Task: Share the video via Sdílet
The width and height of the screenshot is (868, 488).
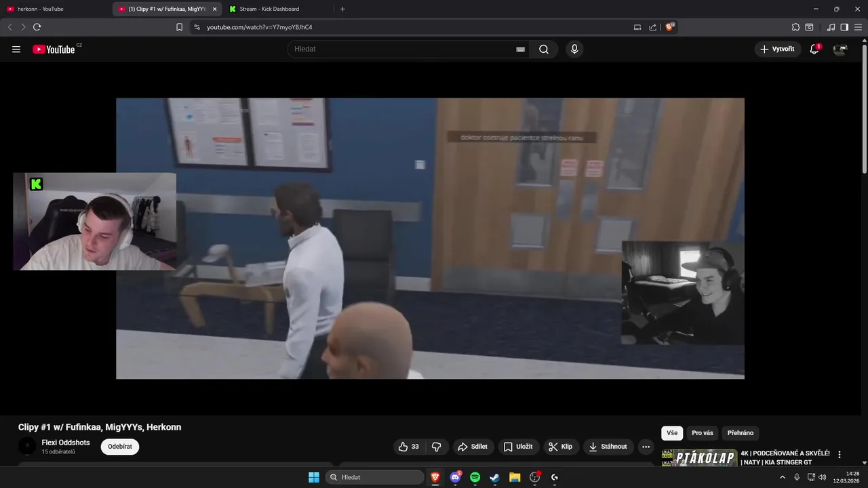Action: coord(473,447)
